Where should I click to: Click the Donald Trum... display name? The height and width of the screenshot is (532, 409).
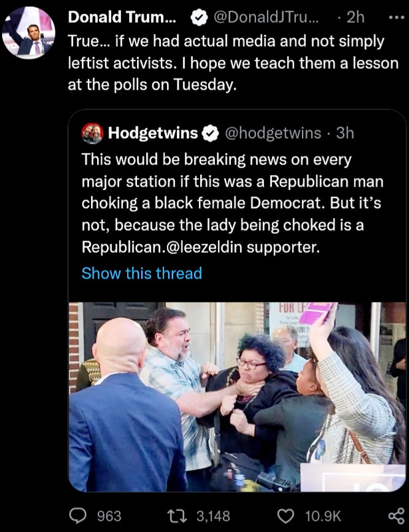point(122,17)
